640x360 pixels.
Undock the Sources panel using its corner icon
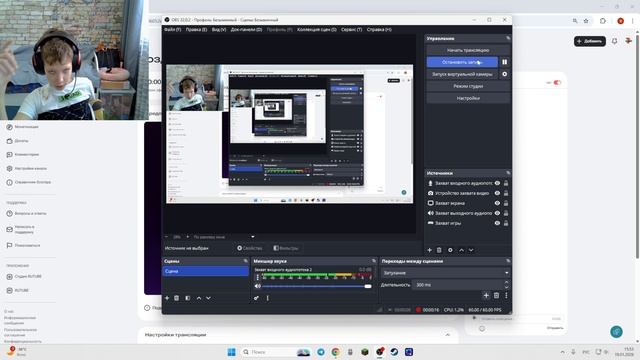(508, 173)
